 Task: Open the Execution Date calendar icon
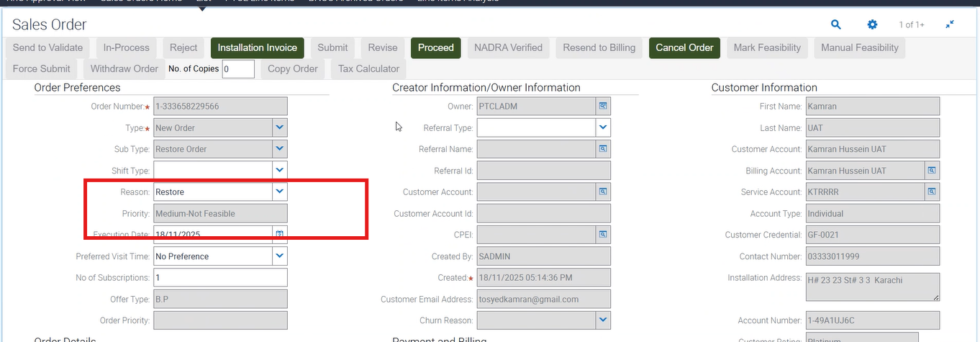[x=280, y=234]
